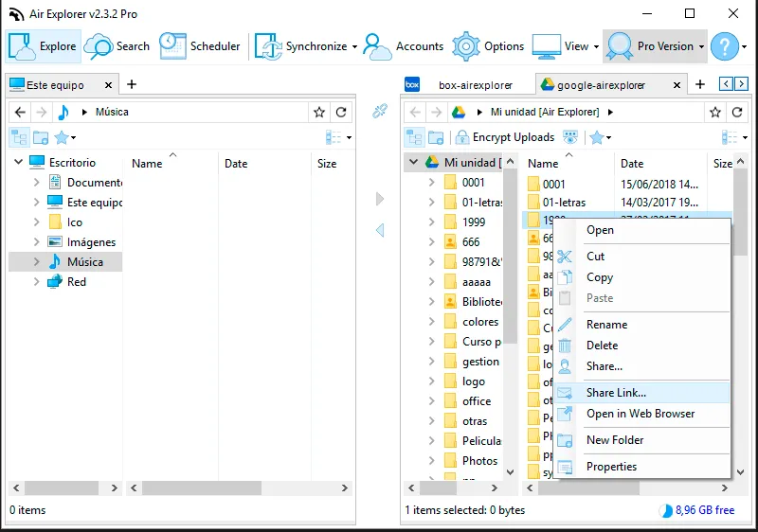Image resolution: width=758 pixels, height=532 pixels.
Task: Refresh the Google Drive pane
Action: click(x=737, y=112)
